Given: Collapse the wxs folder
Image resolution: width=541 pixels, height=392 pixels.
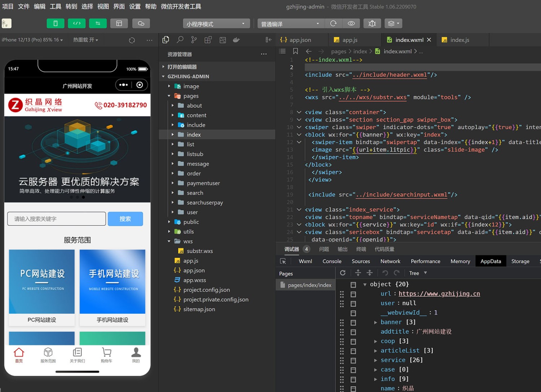Looking at the screenshot, I should coord(217,241).
